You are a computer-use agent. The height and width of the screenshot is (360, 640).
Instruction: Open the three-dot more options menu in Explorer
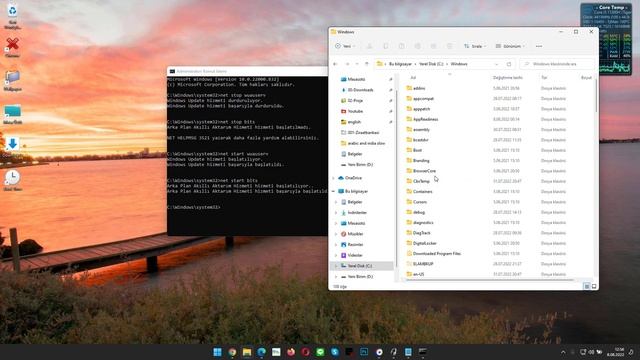539,46
